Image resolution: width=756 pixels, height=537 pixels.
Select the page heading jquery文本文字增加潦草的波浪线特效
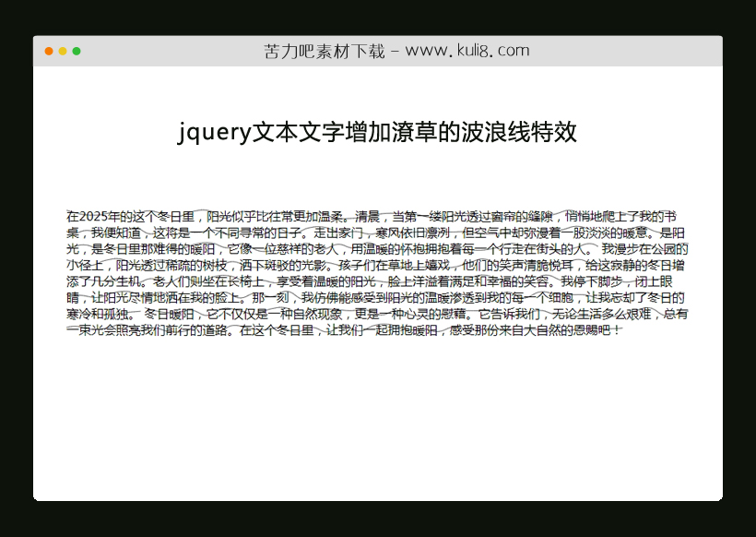[x=378, y=133]
